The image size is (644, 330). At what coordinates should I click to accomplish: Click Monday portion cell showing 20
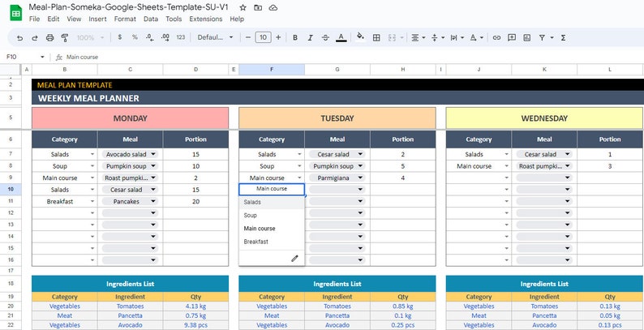(196, 202)
